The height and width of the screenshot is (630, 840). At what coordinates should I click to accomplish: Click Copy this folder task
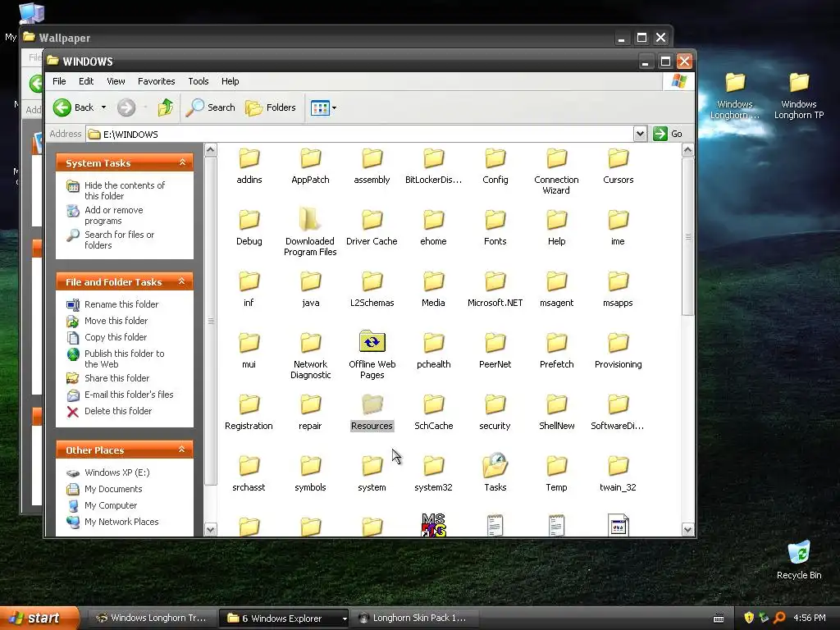pyautogui.click(x=116, y=337)
